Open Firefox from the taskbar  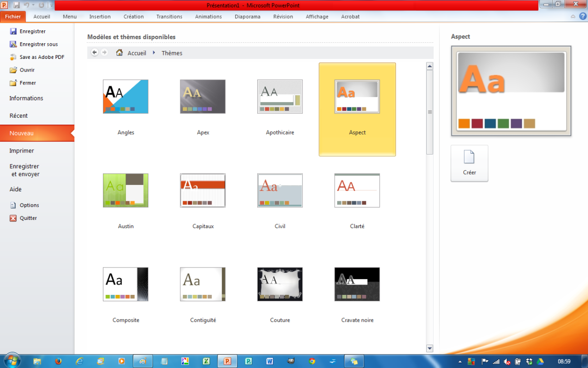pyautogui.click(x=58, y=361)
